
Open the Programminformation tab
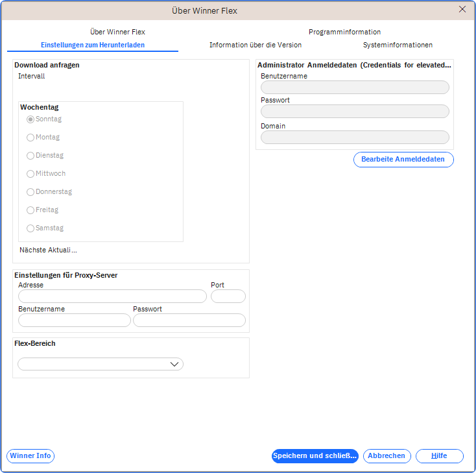pyautogui.click(x=344, y=32)
